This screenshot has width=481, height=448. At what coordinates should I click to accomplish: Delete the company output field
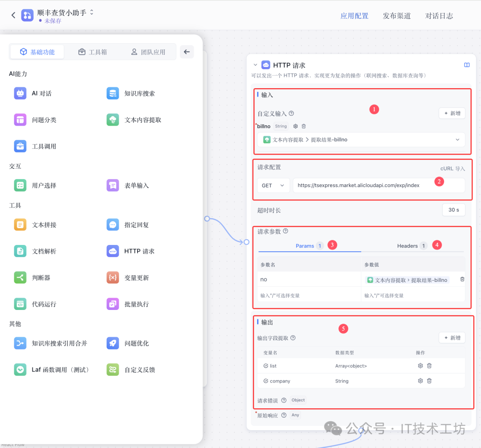tap(429, 381)
